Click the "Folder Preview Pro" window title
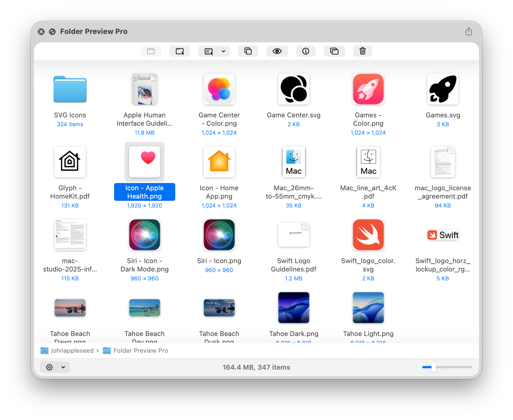513x420 pixels. 94,31
